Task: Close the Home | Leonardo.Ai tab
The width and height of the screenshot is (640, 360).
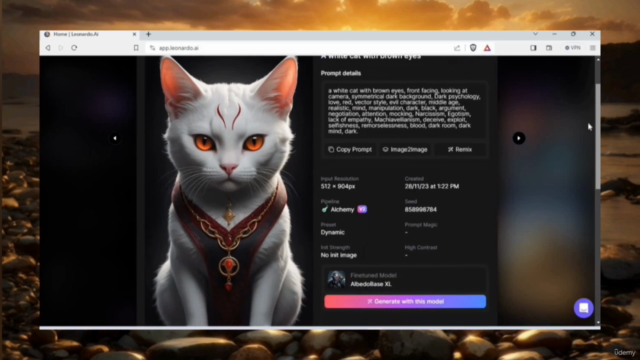Action: pos(134,34)
